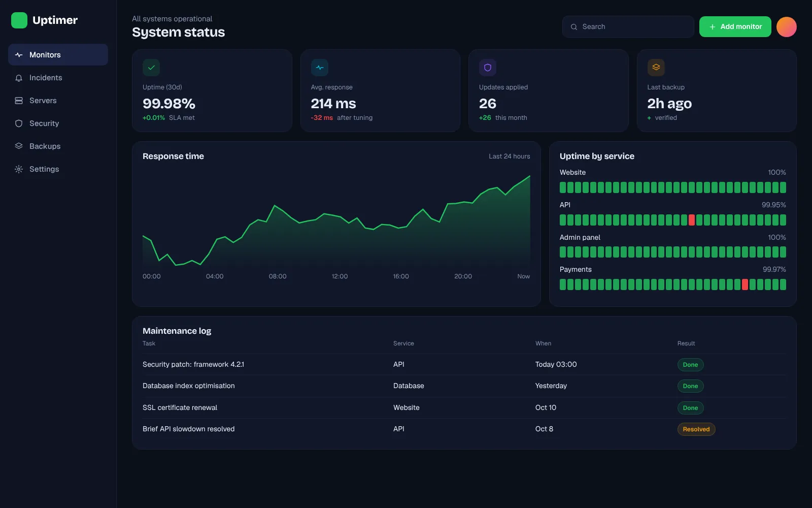Click the Resolved badge for API slowdown
The width and height of the screenshot is (812, 508).
tap(696, 429)
